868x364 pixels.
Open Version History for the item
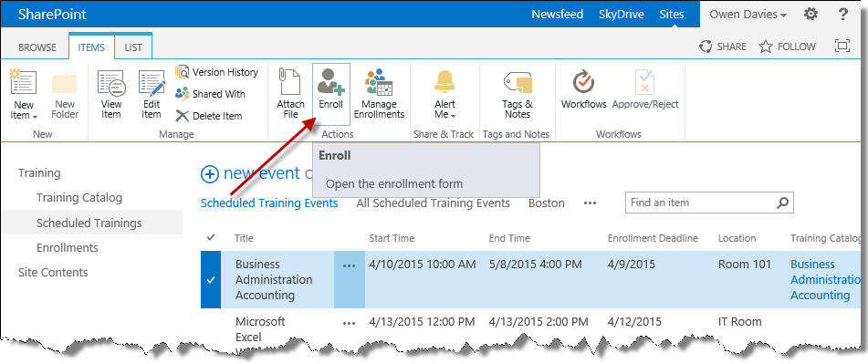coord(217,72)
